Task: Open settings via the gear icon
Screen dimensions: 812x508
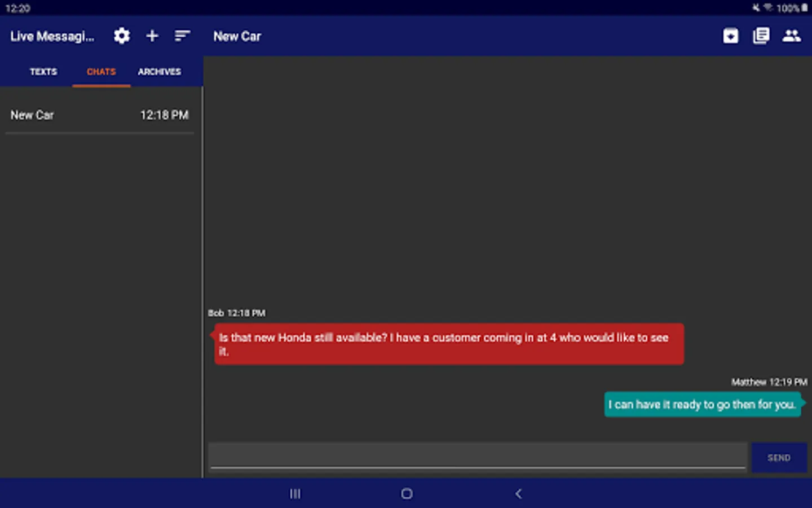Action: coord(122,36)
